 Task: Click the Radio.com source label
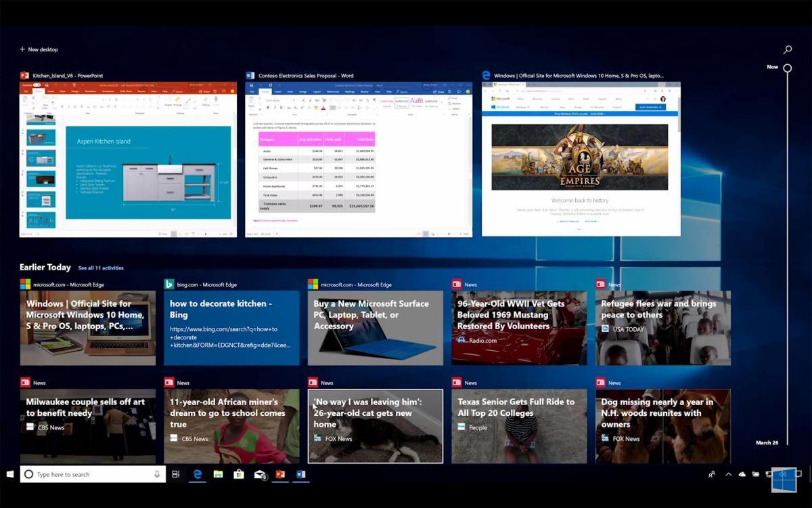(482, 341)
